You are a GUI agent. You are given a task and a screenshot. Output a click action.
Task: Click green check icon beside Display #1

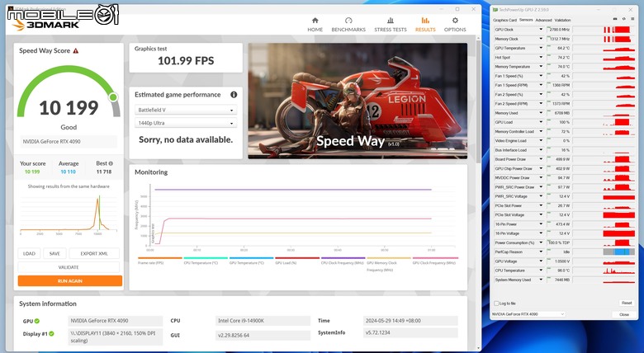[x=51, y=334]
